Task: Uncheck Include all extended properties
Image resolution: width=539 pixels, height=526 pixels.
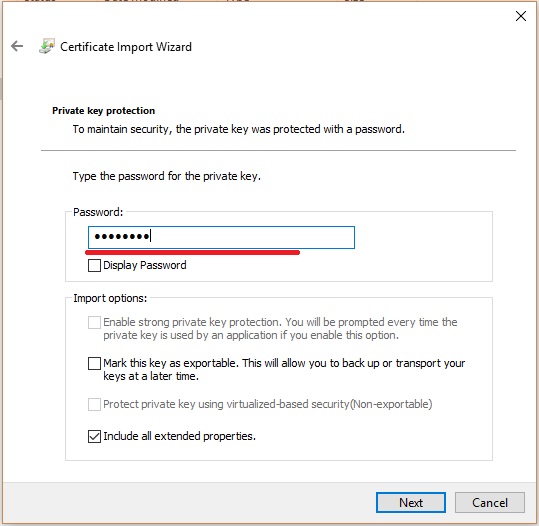Action: [94, 436]
